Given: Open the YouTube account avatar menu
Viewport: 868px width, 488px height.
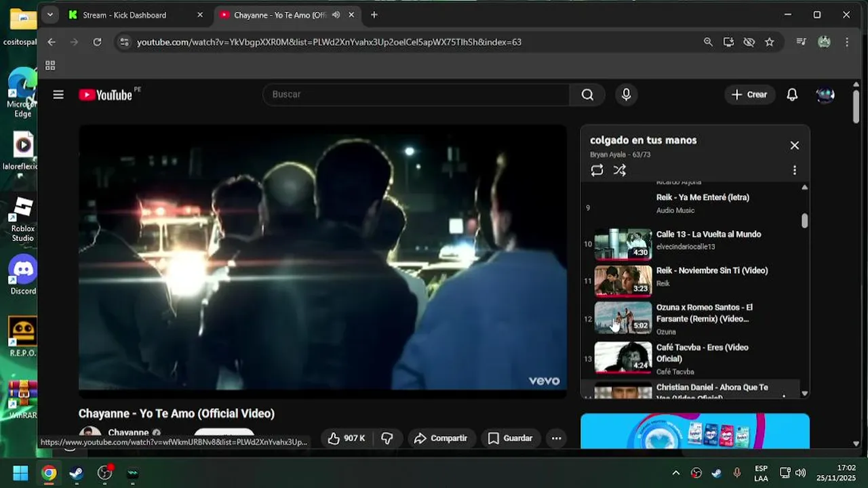Looking at the screenshot, I should tap(825, 95).
